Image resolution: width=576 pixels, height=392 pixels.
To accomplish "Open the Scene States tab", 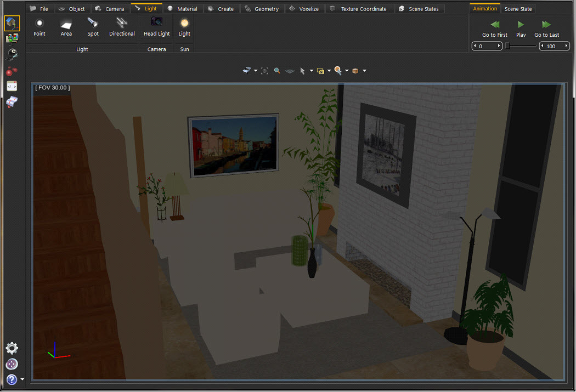I will pos(419,8).
